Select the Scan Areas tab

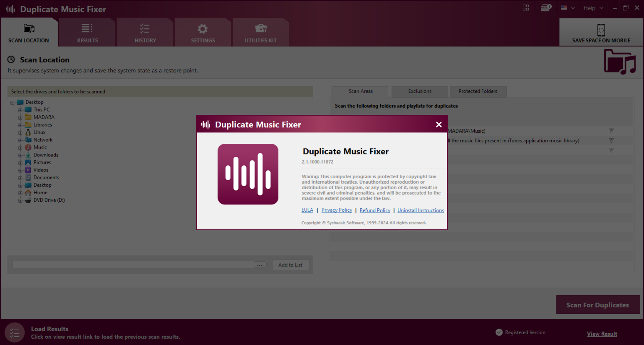[360, 91]
